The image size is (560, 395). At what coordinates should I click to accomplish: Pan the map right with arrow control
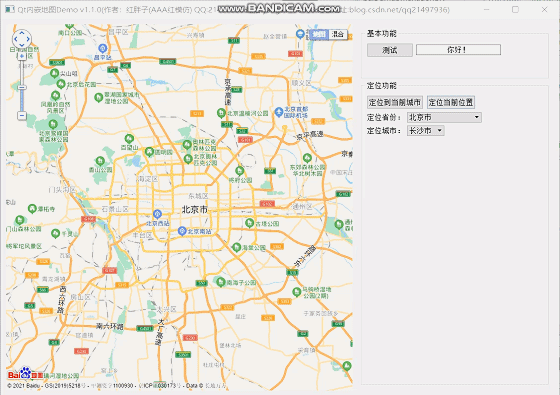click(x=28, y=39)
